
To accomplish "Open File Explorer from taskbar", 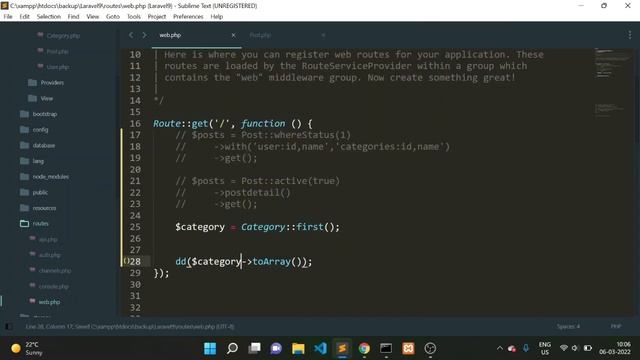I will pos(298,348).
